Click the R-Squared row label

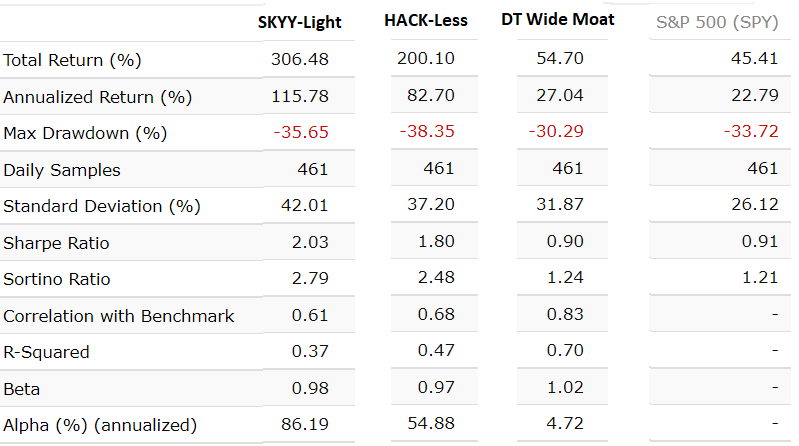(x=46, y=352)
